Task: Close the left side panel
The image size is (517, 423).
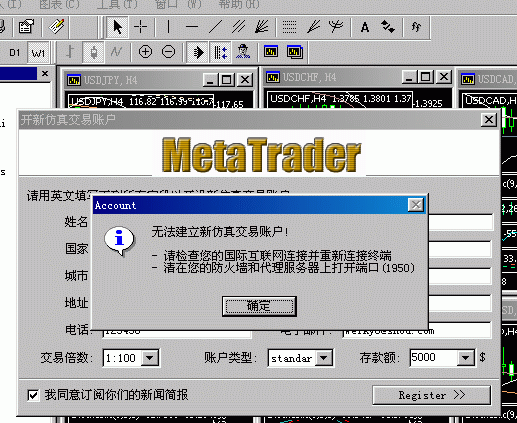Action: [x=45, y=73]
